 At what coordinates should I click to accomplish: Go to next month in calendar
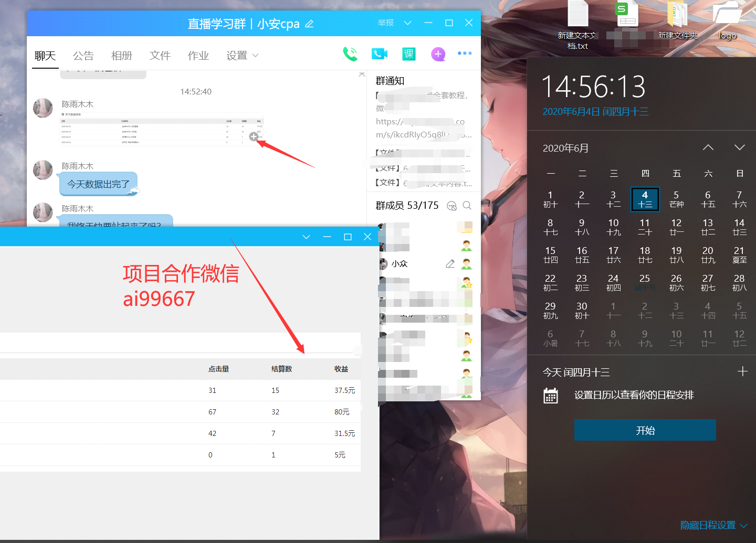740,147
